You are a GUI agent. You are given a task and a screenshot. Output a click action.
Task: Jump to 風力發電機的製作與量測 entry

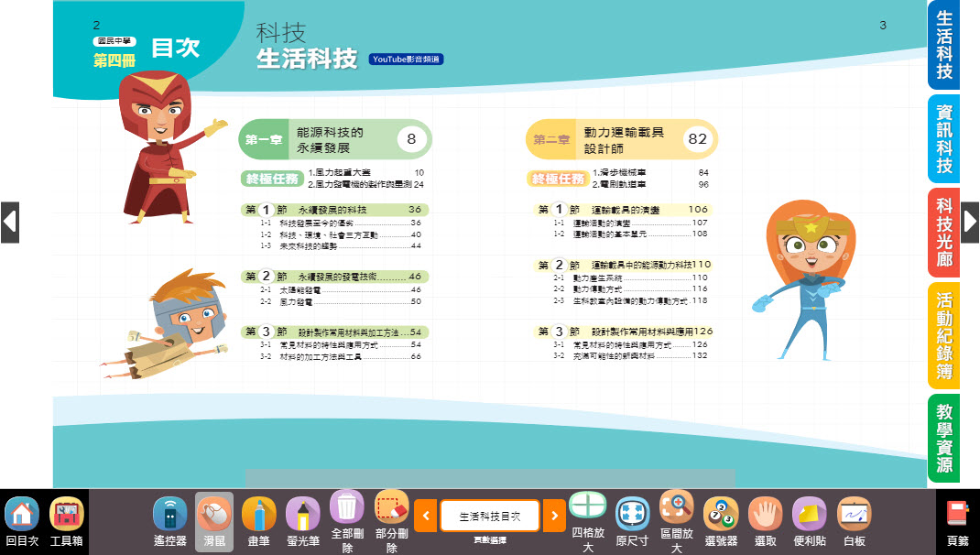tap(366, 184)
